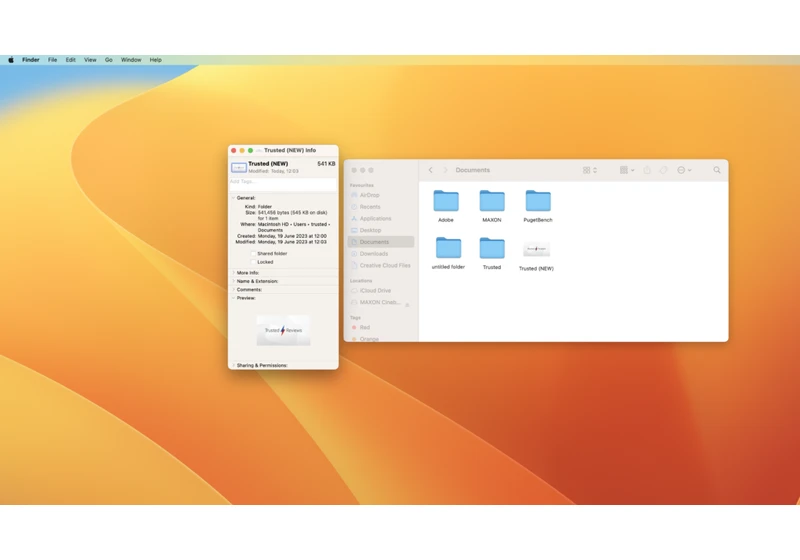
Task: Click the '541 KB' size text
Action: coord(327,164)
